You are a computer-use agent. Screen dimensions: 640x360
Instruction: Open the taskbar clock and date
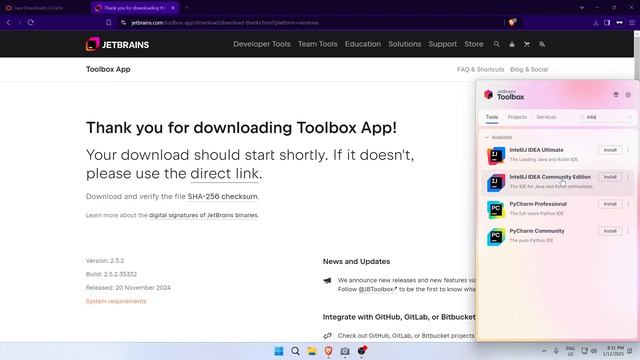613,351
